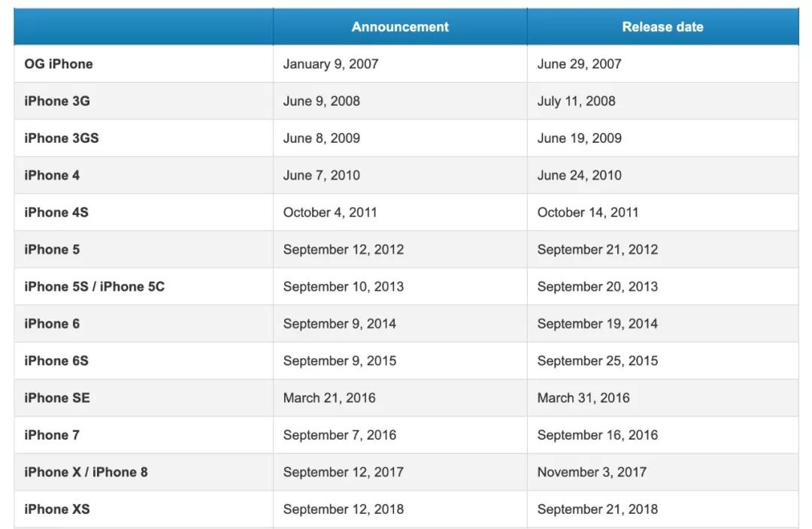Click the iPhone SE model name
This screenshot has height=529, width=812.
[x=57, y=398]
